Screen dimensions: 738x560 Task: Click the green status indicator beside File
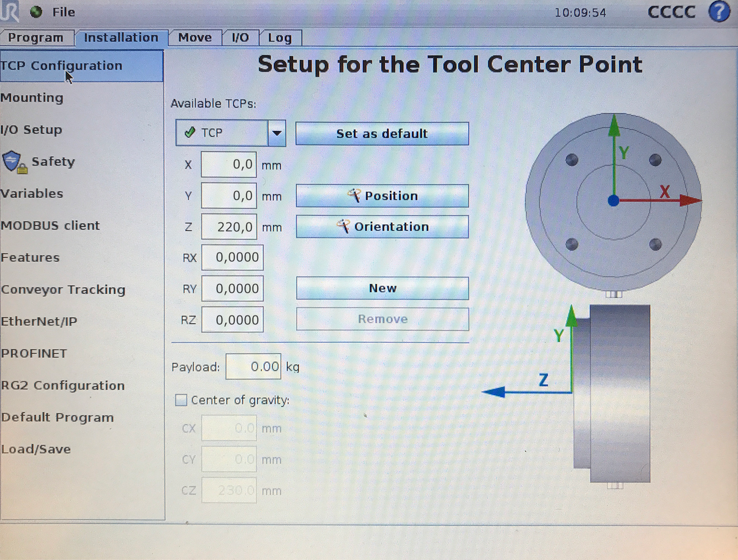tap(36, 12)
